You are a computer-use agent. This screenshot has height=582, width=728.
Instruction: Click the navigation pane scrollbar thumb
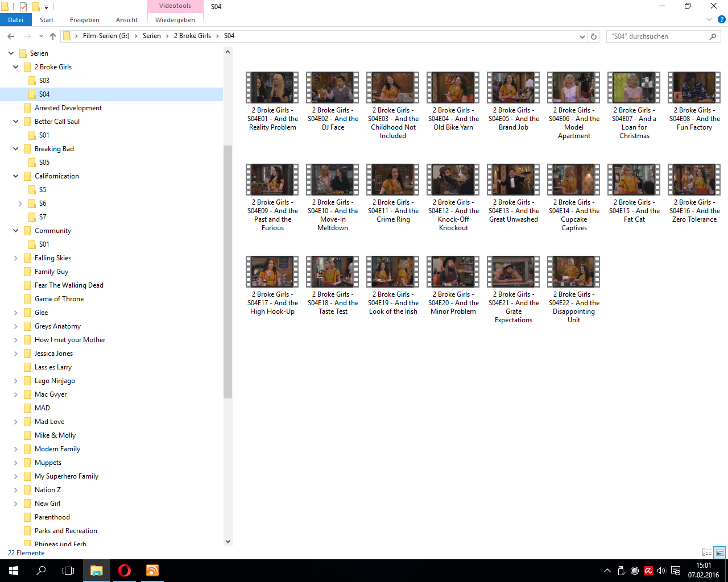click(x=227, y=272)
